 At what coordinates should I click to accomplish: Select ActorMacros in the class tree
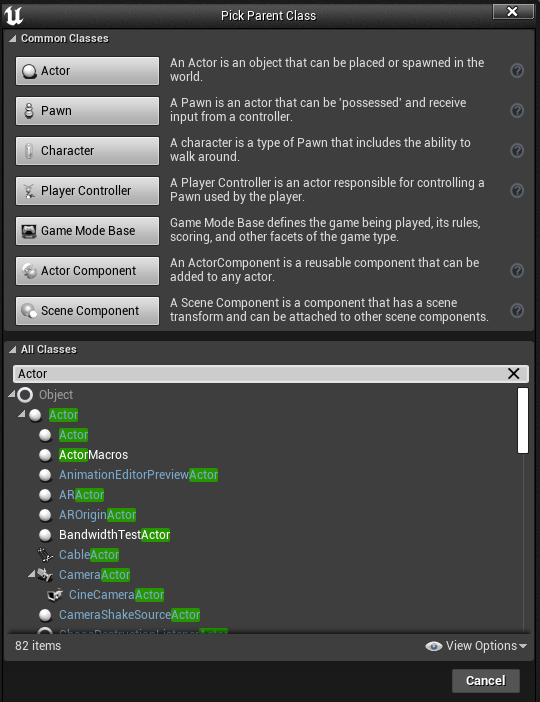[93, 455]
